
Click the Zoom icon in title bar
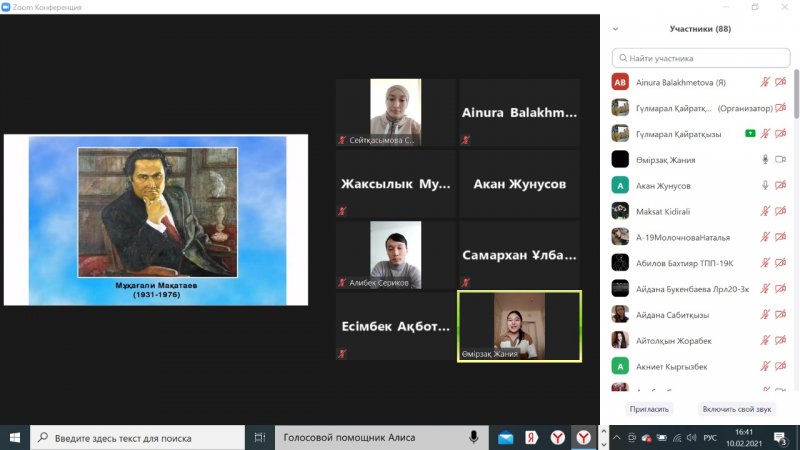point(6,7)
